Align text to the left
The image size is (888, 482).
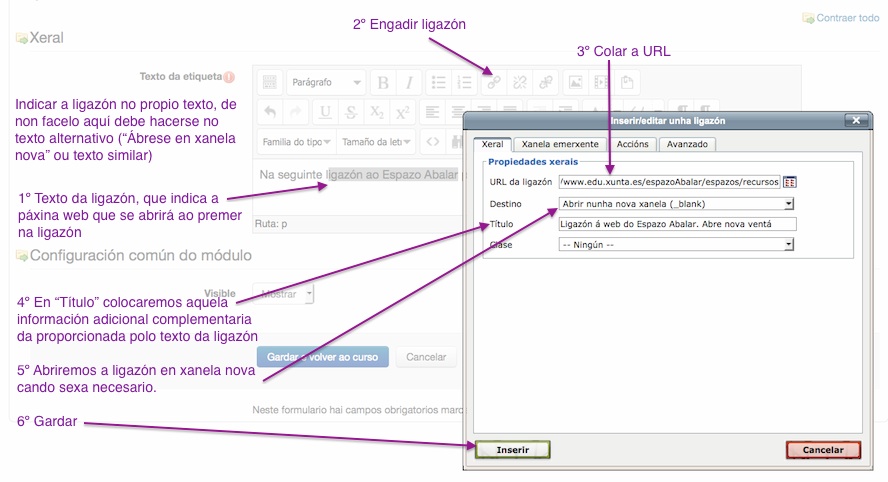pos(432,112)
